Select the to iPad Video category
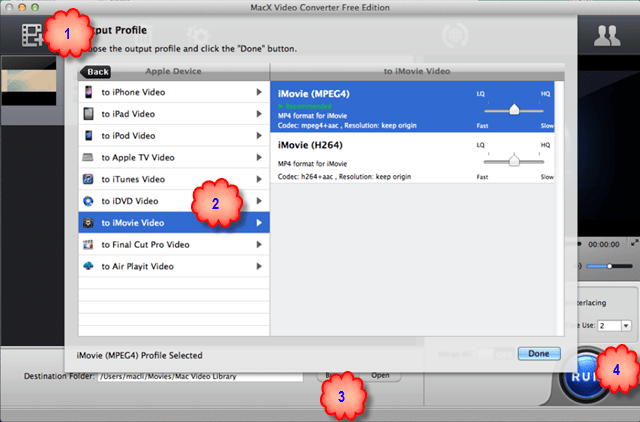This screenshot has width=640, height=422. (174, 114)
